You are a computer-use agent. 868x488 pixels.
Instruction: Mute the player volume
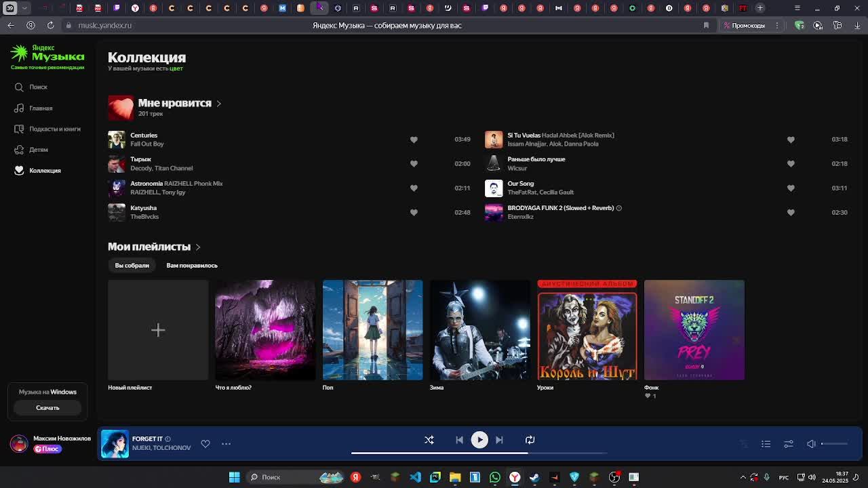pos(811,444)
